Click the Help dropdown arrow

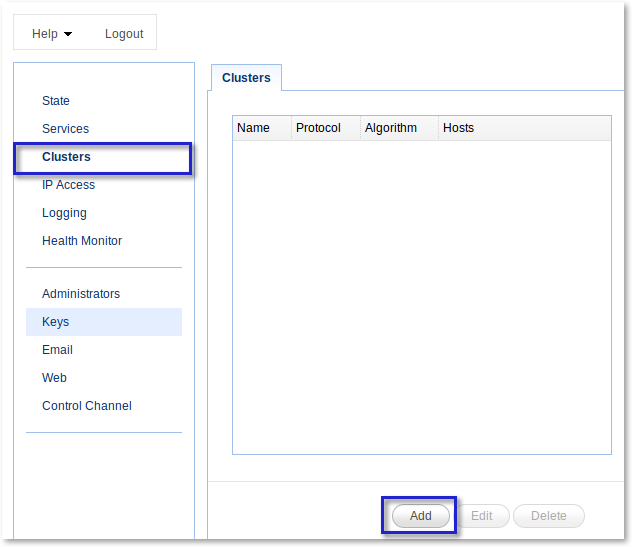68,34
